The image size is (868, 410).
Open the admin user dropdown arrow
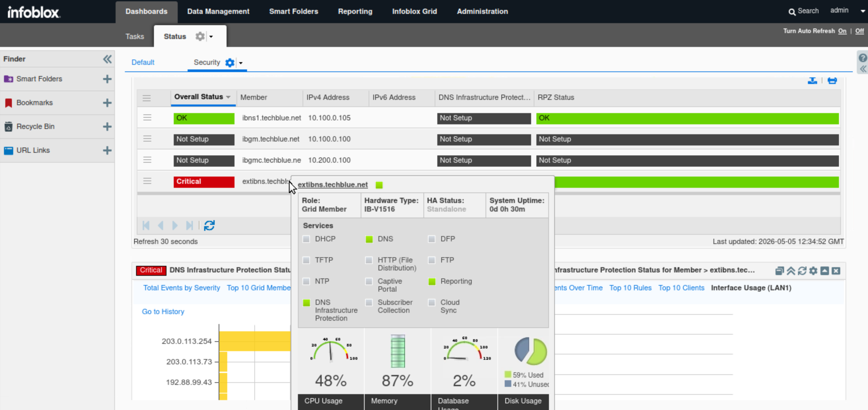pyautogui.click(x=863, y=11)
